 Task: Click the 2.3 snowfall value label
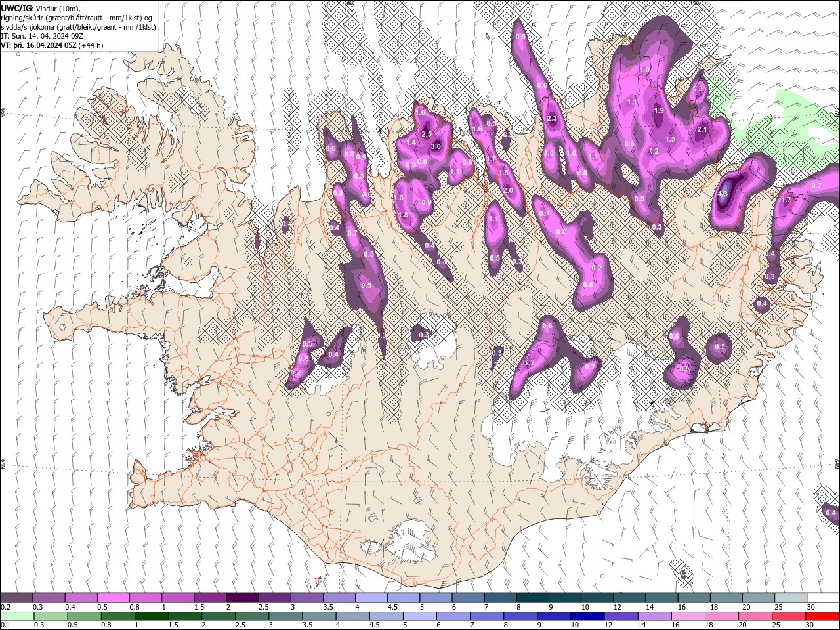[552, 119]
